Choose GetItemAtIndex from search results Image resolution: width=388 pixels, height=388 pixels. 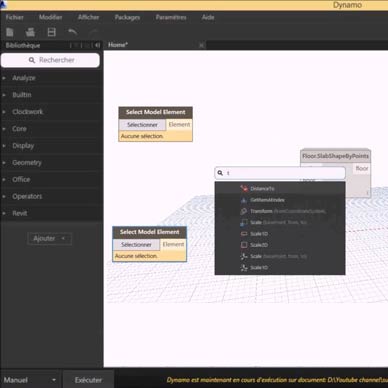pyautogui.click(x=280, y=200)
